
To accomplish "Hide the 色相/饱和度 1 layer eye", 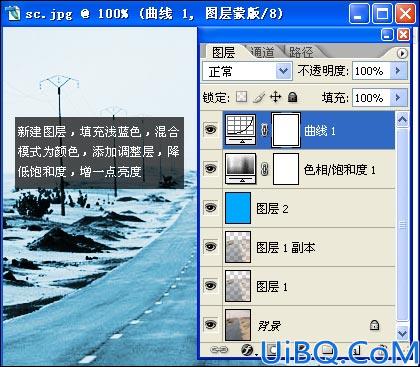I will [210, 169].
